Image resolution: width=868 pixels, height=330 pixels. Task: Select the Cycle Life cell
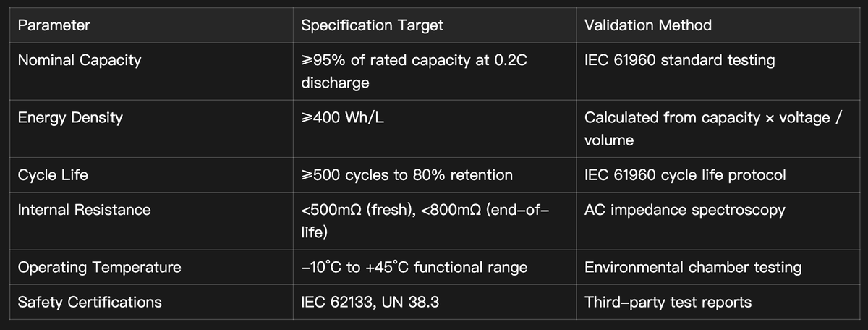(x=53, y=175)
